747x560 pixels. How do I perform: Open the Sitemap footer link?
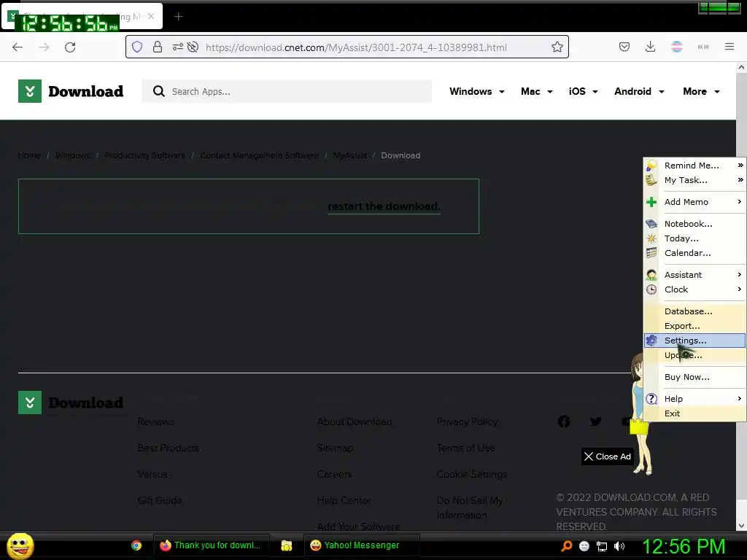coord(335,448)
